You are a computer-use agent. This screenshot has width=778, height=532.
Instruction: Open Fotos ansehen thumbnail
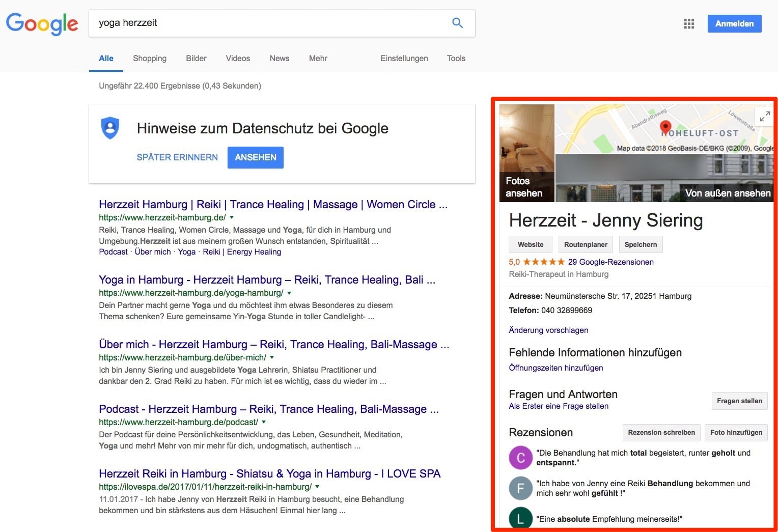(x=526, y=153)
